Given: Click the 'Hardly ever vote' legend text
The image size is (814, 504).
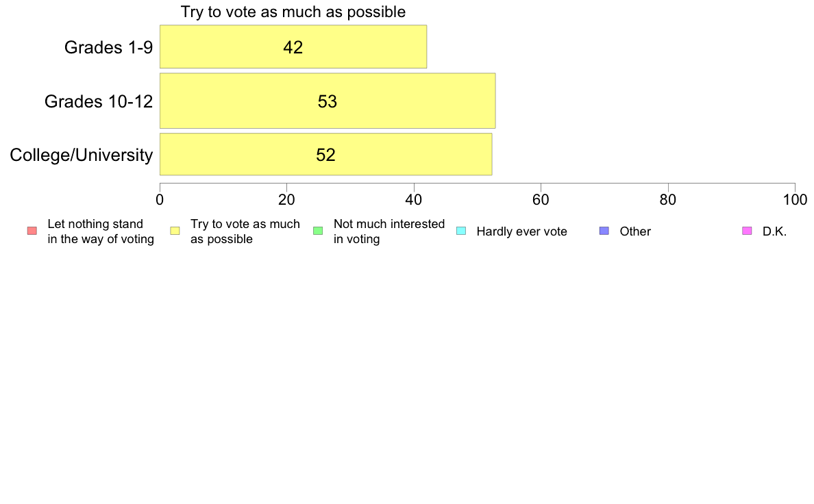Looking at the screenshot, I should click(521, 231).
